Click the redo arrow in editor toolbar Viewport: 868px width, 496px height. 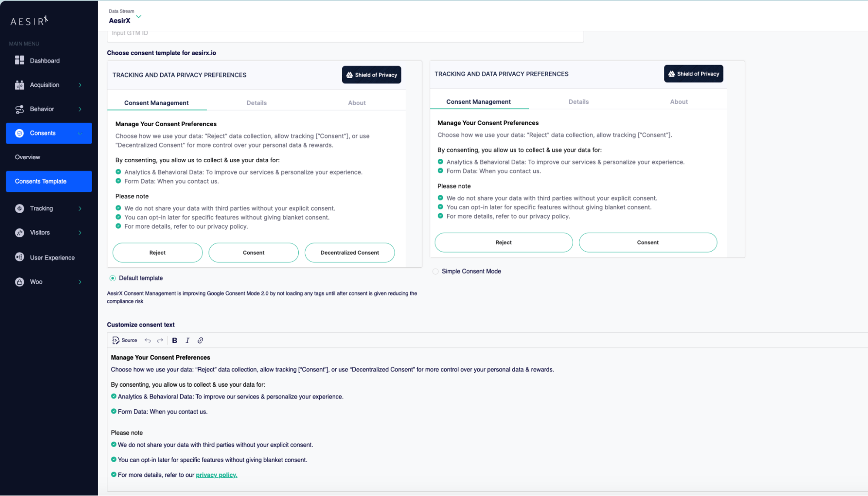pyautogui.click(x=160, y=341)
